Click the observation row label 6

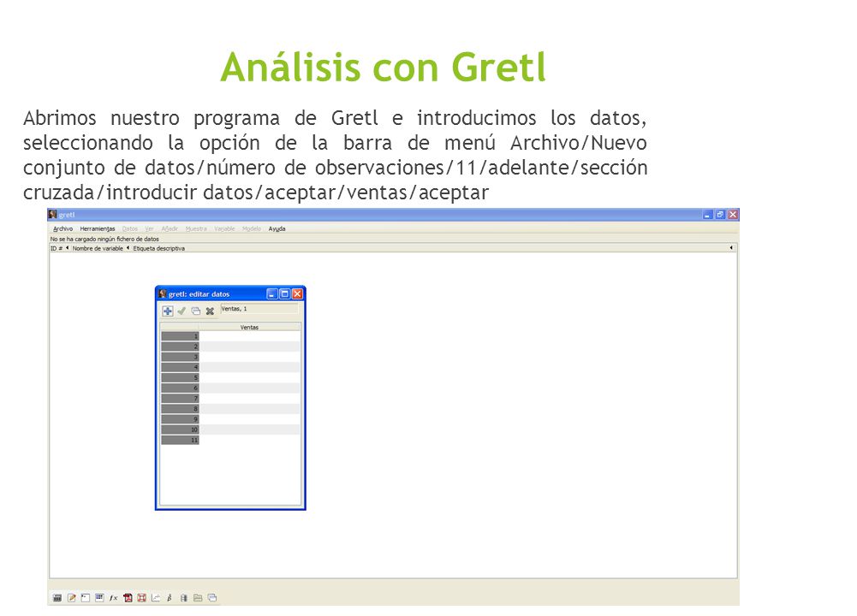point(180,388)
